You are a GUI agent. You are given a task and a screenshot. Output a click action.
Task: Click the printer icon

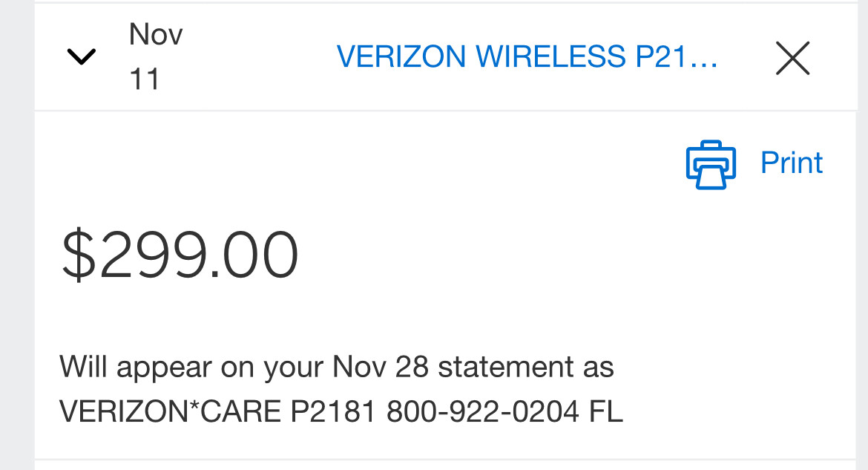[710, 164]
